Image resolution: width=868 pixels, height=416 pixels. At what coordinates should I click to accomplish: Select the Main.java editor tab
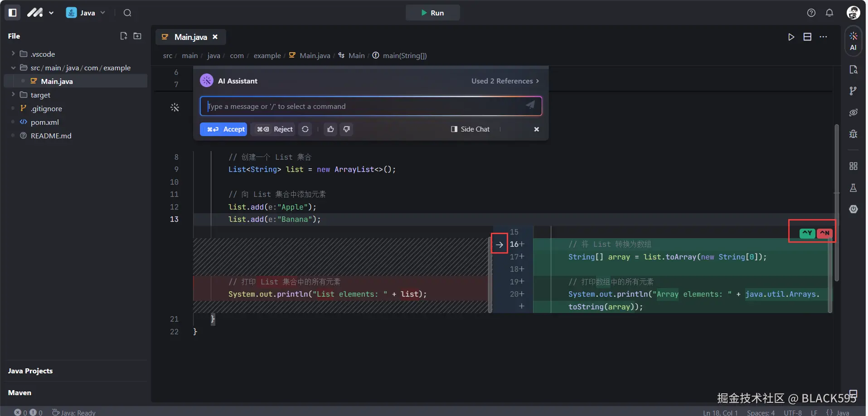190,37
